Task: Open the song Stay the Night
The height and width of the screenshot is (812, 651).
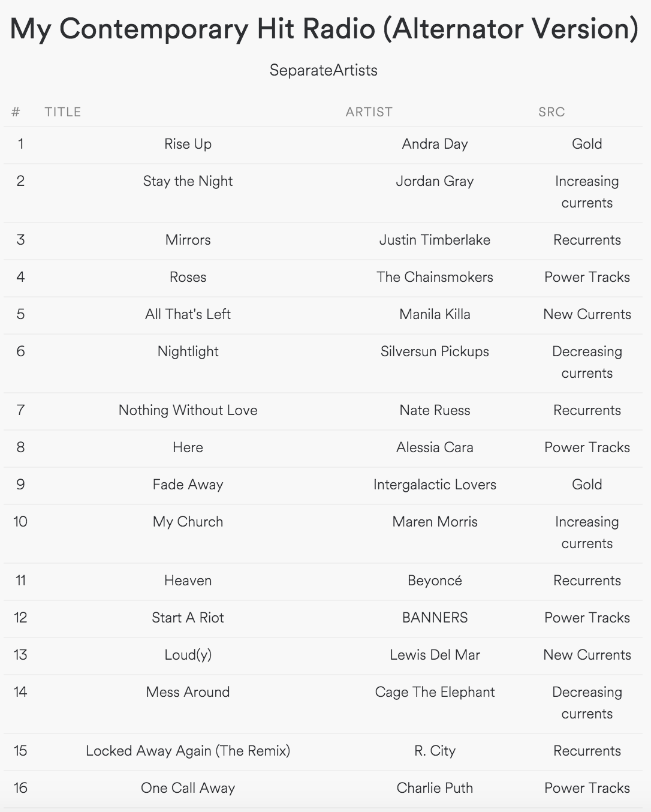Action: (188, 181)
